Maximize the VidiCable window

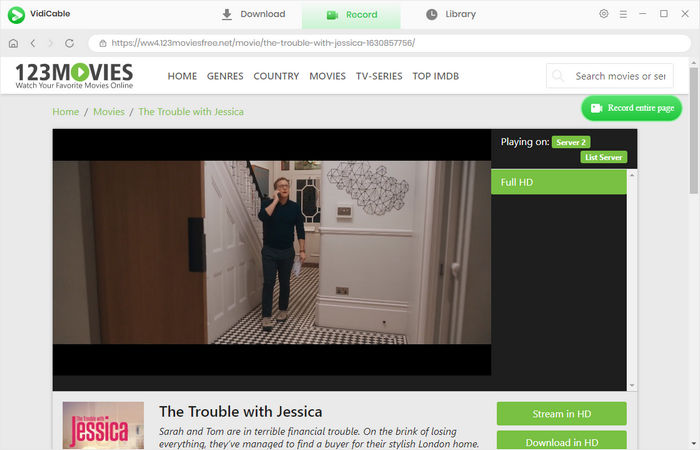[664, 14]
